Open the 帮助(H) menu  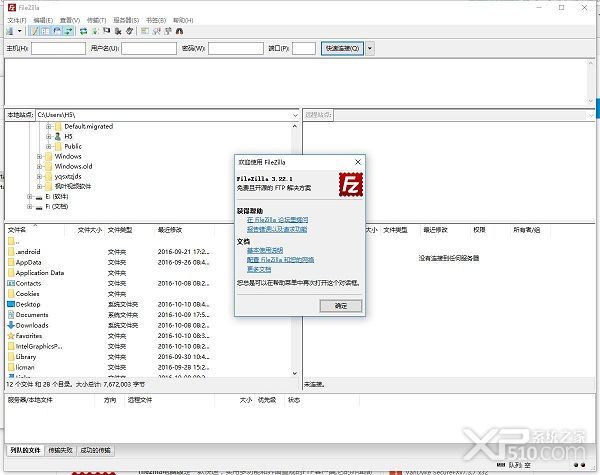click(x=183, y=20)
